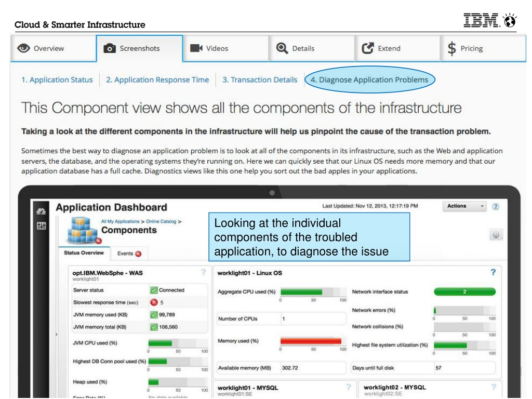Click the dollar sign icon on Pricing
Viewport: 532px width, 399px height.
[x=451, y=48]
